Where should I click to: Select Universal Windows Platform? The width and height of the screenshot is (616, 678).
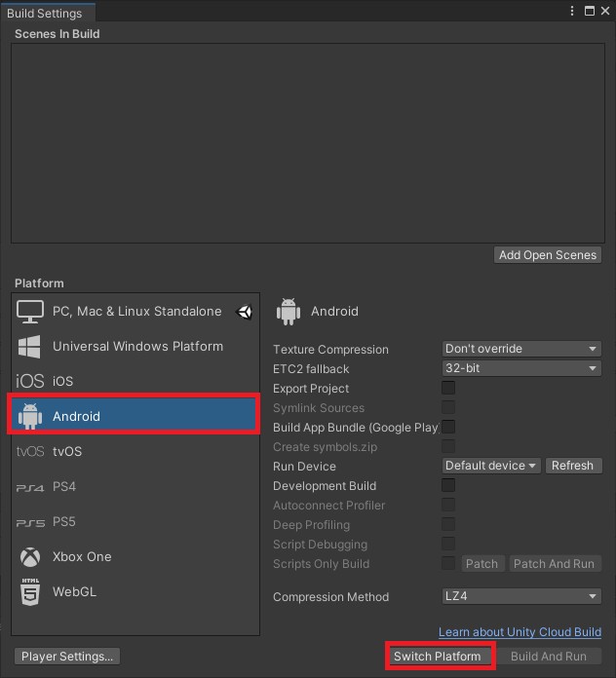[135, 347]
